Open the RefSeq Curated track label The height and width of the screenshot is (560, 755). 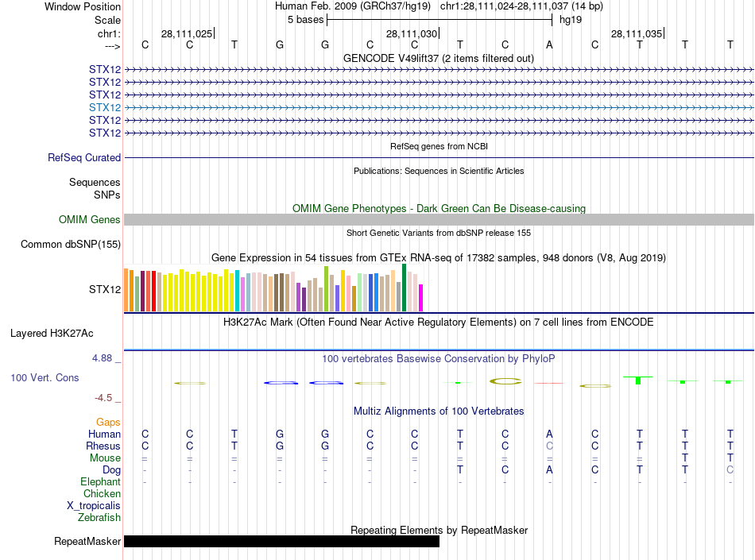(x=84, y=158)
